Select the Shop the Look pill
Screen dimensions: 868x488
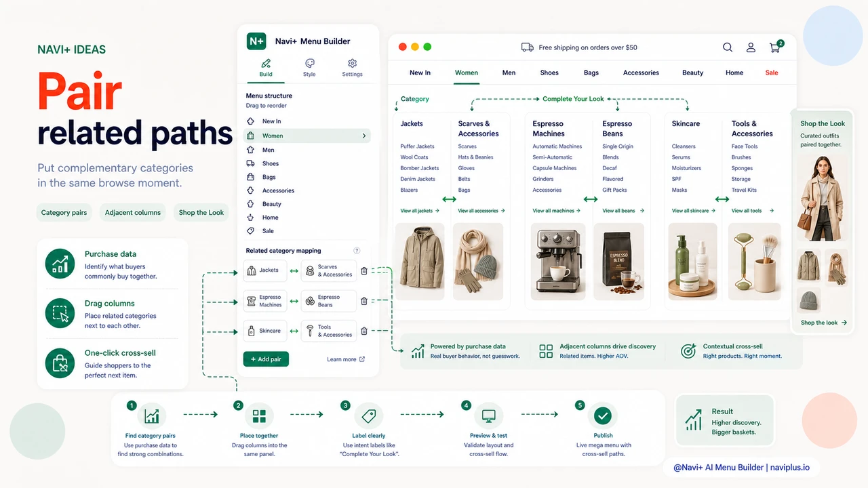[201, 212]
